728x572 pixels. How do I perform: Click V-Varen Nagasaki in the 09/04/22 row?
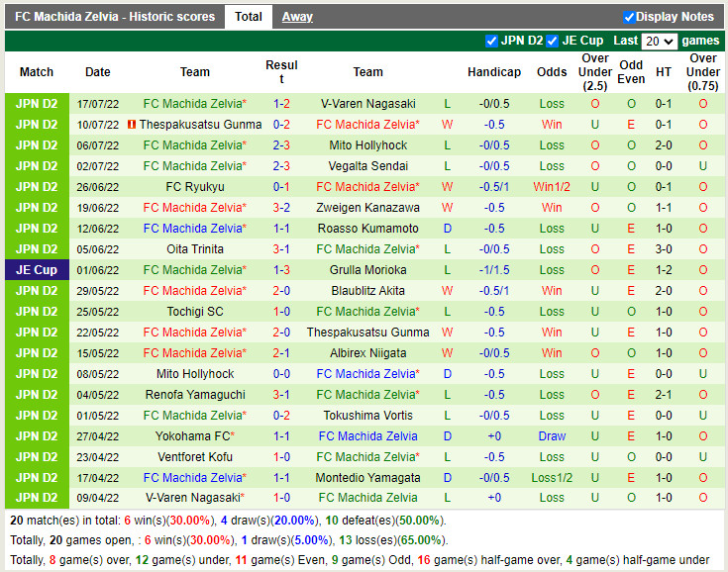(x=193, y=498)
